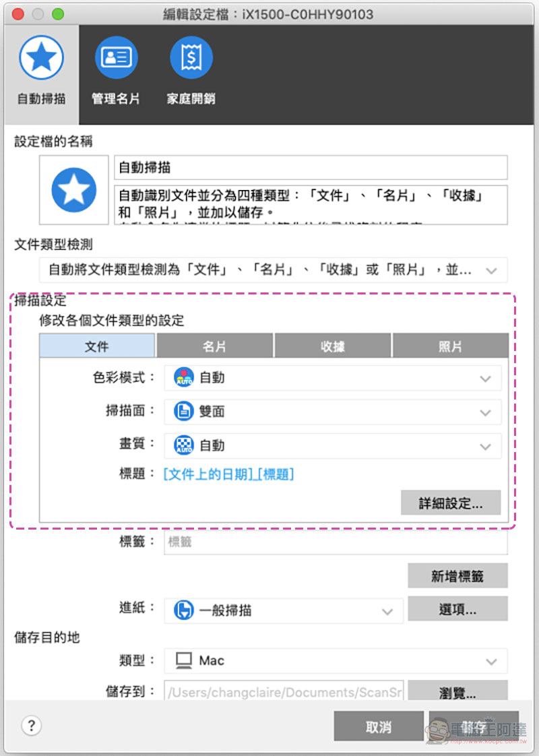Click the 畫質 auto quality icon
This screenshot has height=756, width=539.
(x=184, y=445)
